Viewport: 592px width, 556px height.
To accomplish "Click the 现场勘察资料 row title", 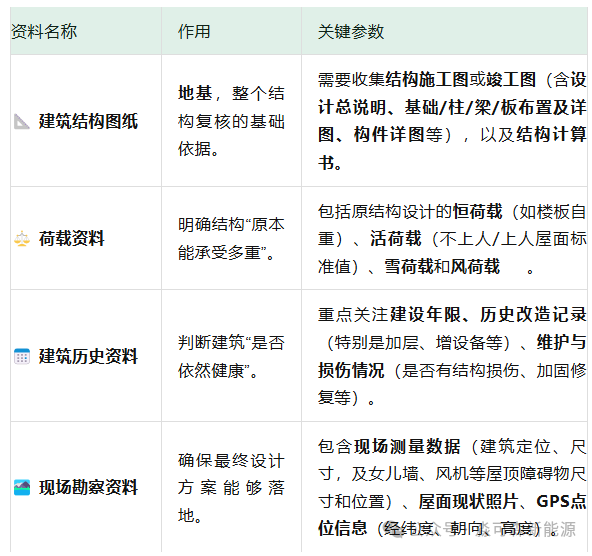I will tap(89, 487).
